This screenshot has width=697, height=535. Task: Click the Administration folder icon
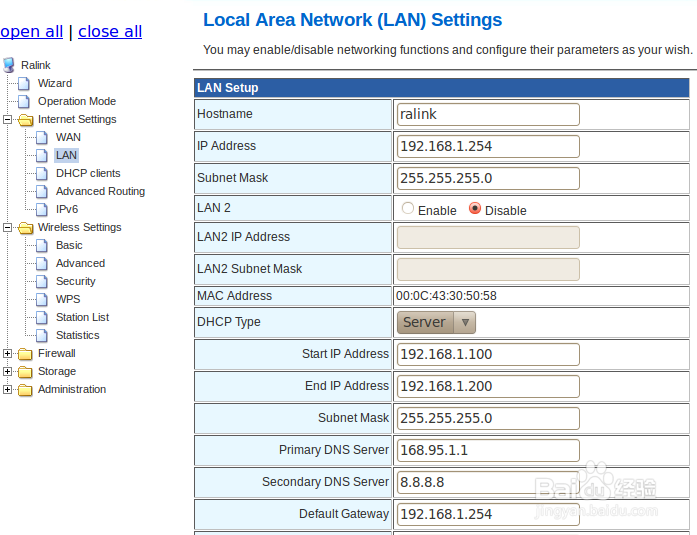(x=25, y=390)
